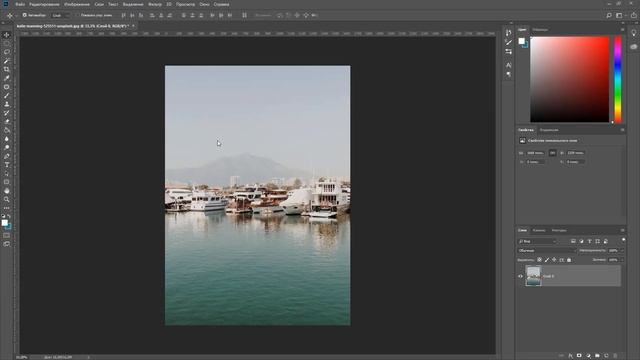Viewport: 640px width, 360px height.
Task: Open the Файл menu
Action: pyautogui.click(x=20, y=4)
